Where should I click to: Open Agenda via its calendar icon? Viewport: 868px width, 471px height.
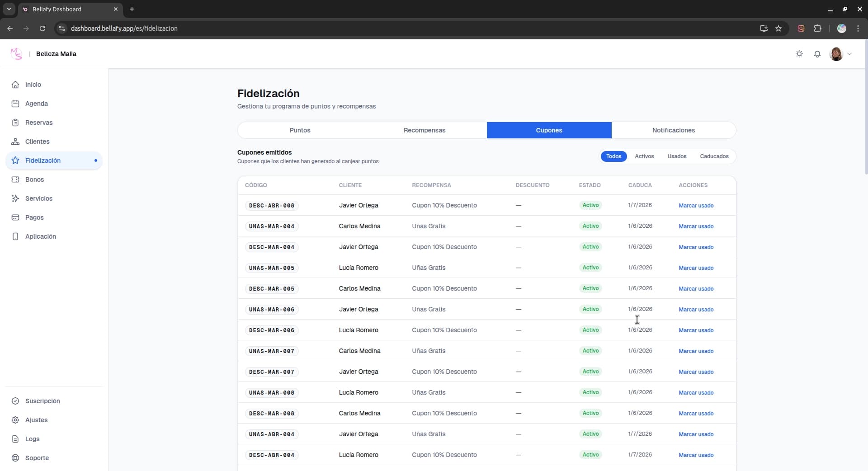pyautogui.click(x=15, y=104)
